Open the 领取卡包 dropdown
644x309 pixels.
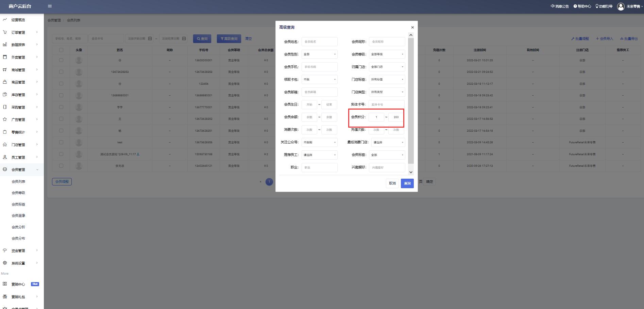[x=320, y=79]
